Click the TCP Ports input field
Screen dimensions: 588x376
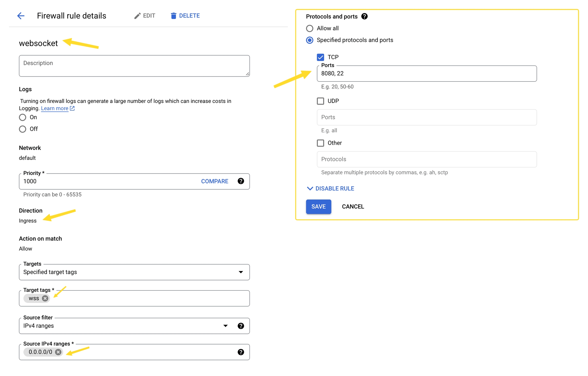pyautogui.click(x=426, y=74)
